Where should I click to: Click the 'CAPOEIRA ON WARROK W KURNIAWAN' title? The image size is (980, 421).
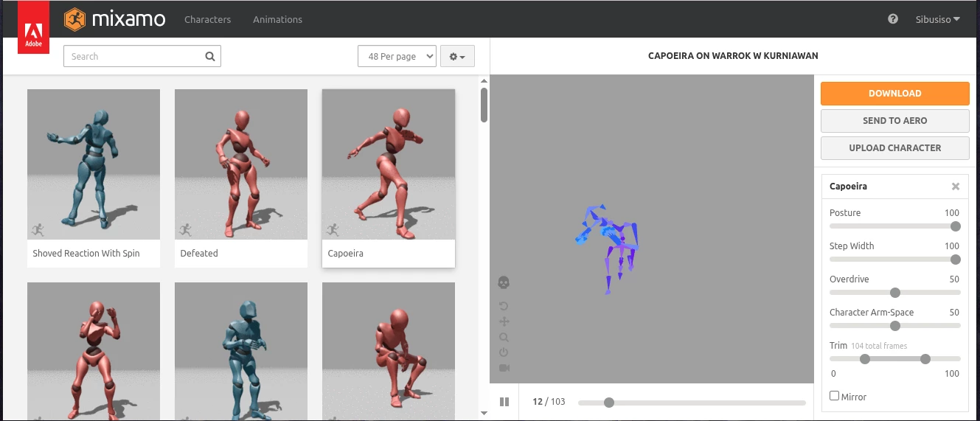pyautogui.click(x=733, y=56)
